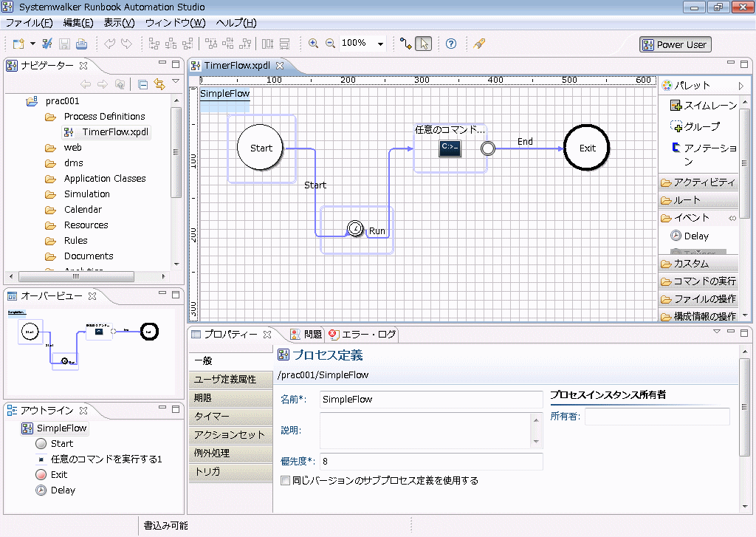
Task: Expand the ルート palette drawer
Action: [x=698, y=199]
